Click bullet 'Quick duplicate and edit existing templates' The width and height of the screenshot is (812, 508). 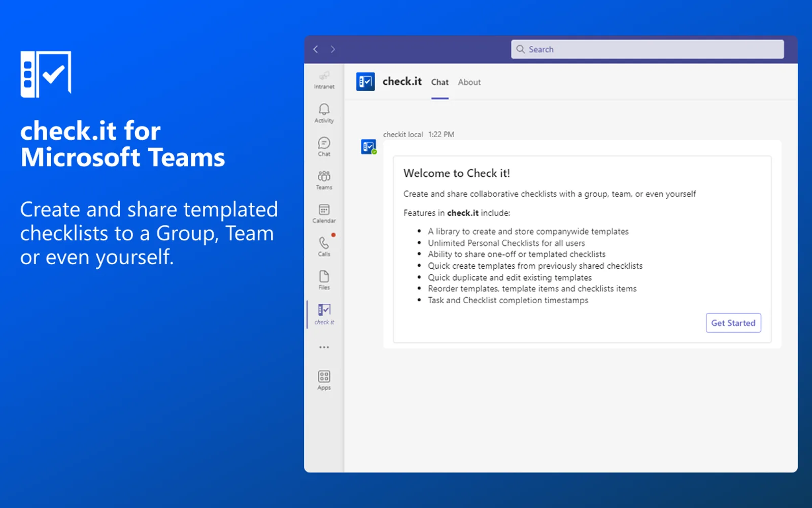510,277
